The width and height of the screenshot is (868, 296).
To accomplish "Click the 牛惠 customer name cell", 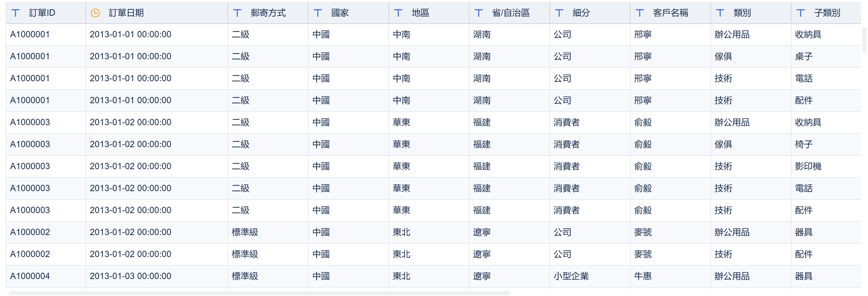I will pyautogui.click(x=670, y=276).
